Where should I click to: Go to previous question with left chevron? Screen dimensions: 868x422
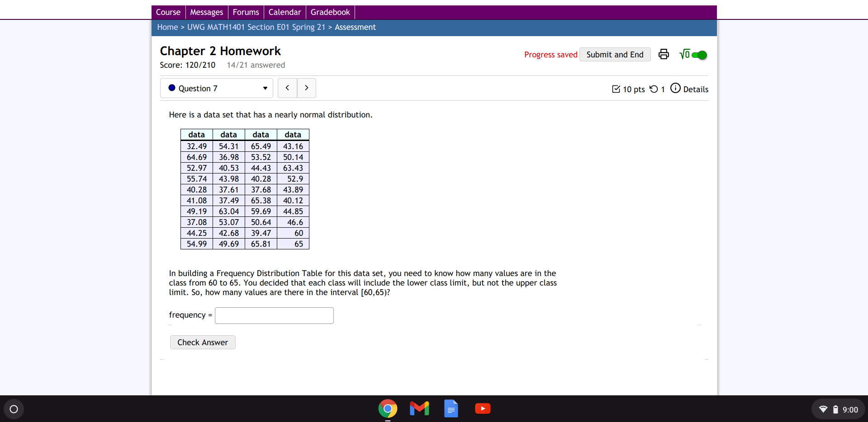pyautogui.click(x=287, y=88)
